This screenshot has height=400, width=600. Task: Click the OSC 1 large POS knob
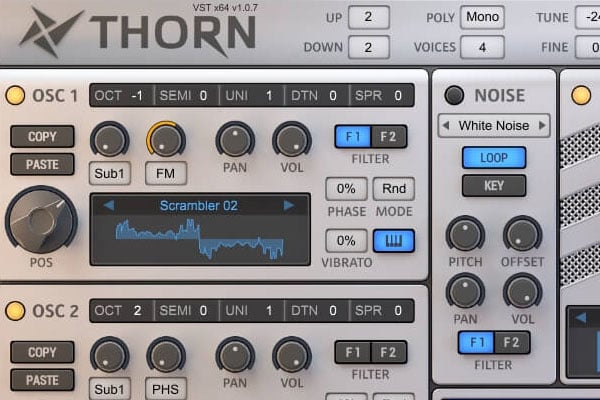(41, 221)
